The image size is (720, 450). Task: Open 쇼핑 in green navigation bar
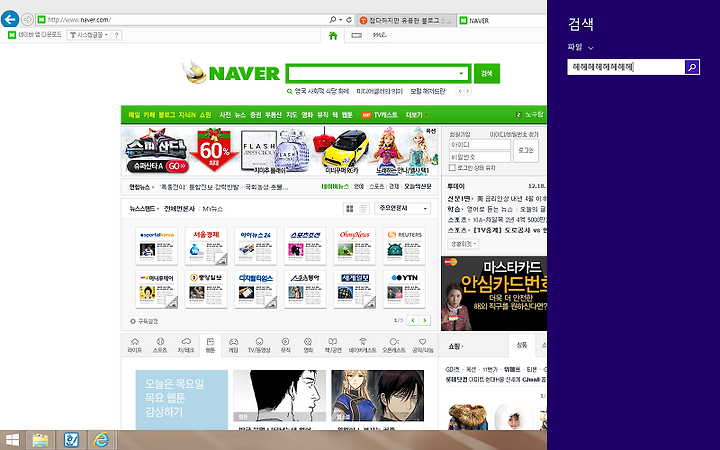click(205, 115)
